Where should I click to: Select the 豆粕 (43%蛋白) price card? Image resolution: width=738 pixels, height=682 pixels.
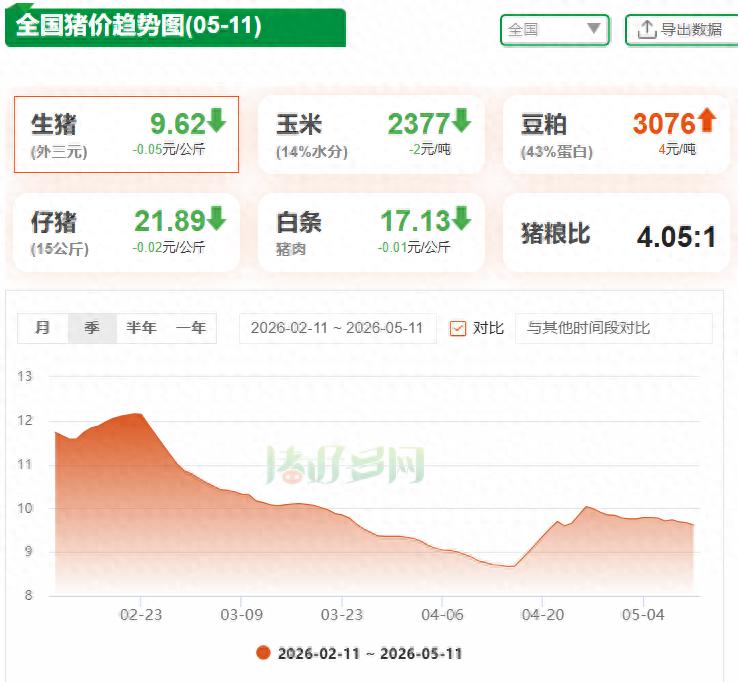pos(616,135)
